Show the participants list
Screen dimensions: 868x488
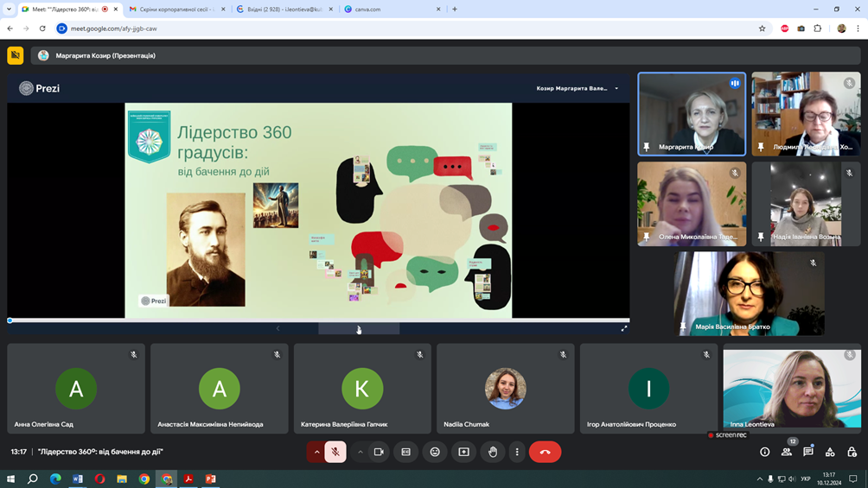tap(787, 452)
